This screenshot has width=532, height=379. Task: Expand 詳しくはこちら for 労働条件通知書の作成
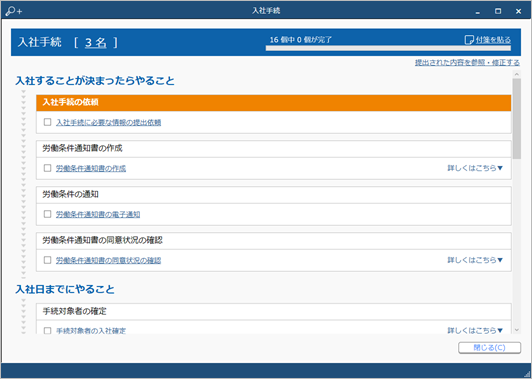click(475, 168)
